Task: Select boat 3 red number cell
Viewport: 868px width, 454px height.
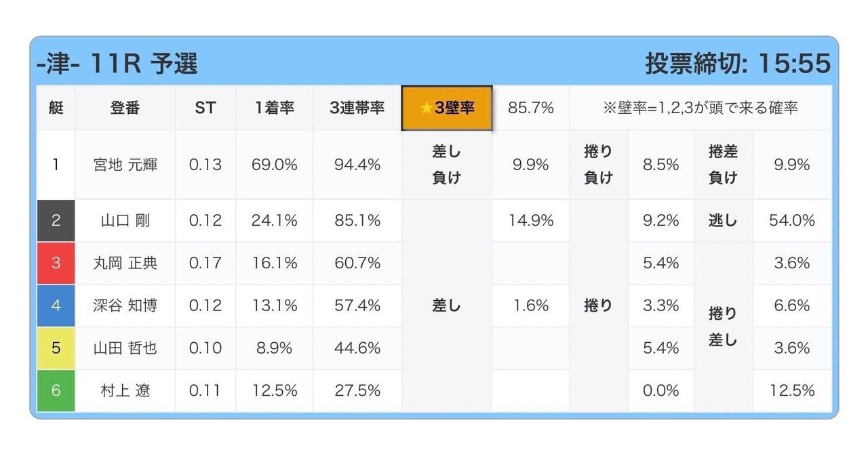Action: (56, 263)
